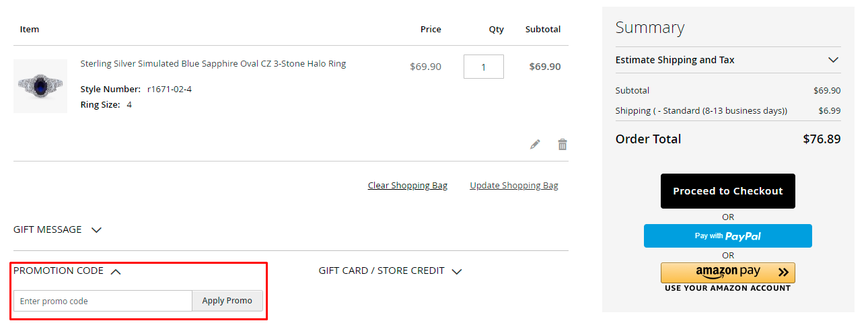Image resolution: width=868 pixels, height=323 pixels.
Task: Update Shopping Bag
Action: tap(513, 186)
